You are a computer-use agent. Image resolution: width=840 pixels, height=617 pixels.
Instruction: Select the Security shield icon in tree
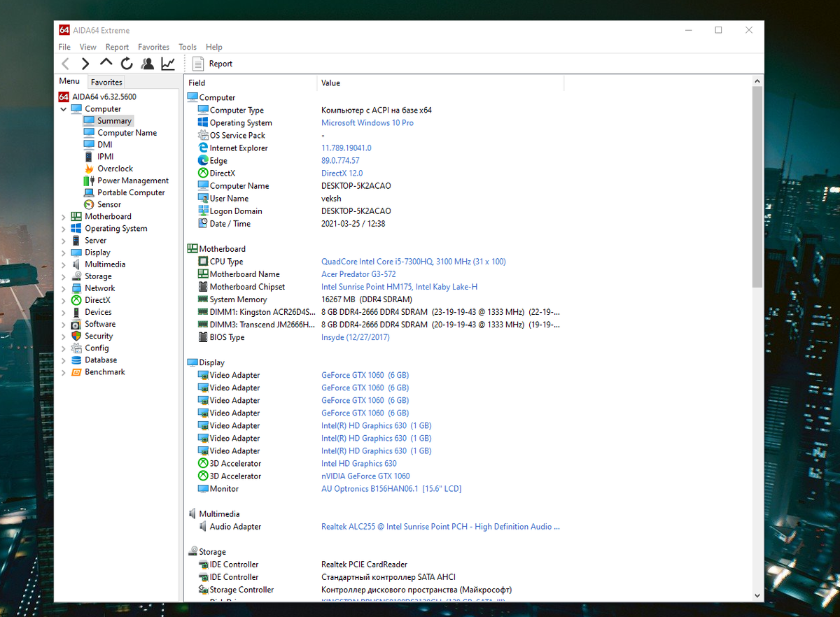click(x=76, y=336)
